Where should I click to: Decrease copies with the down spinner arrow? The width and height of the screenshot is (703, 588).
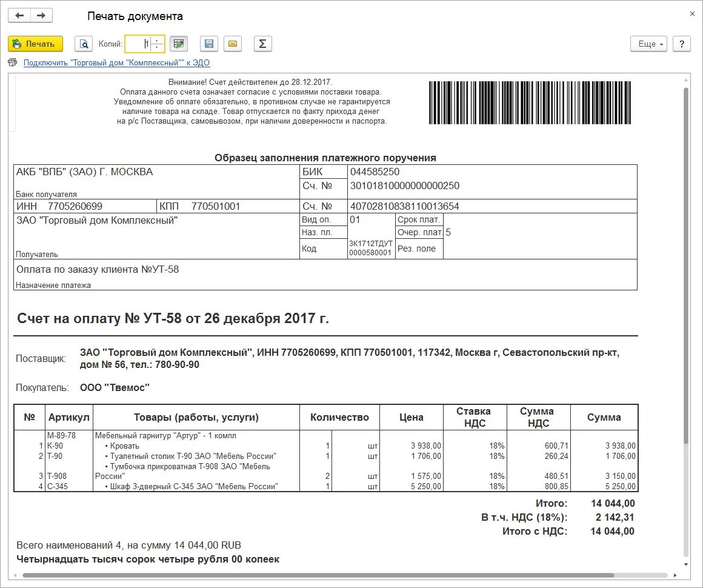157,47
